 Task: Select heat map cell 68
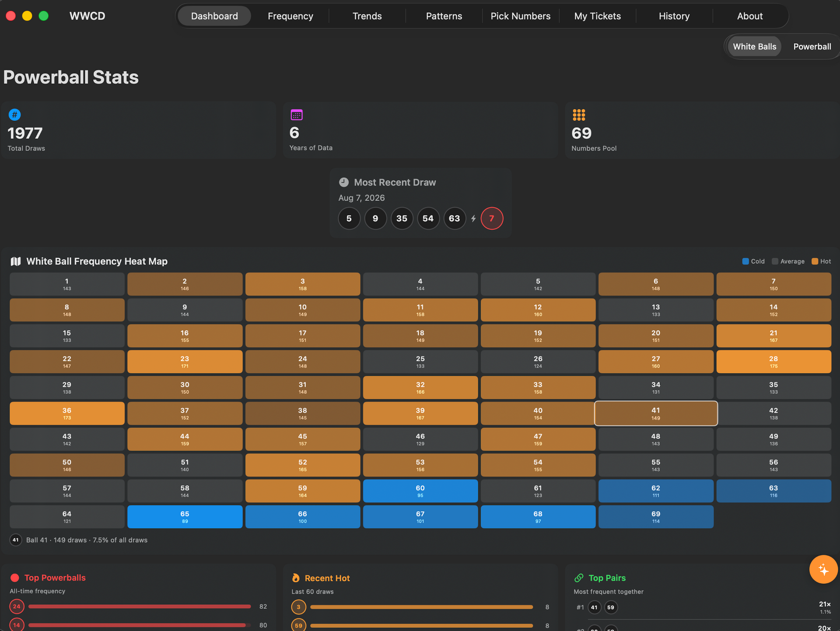click(538, 517)
